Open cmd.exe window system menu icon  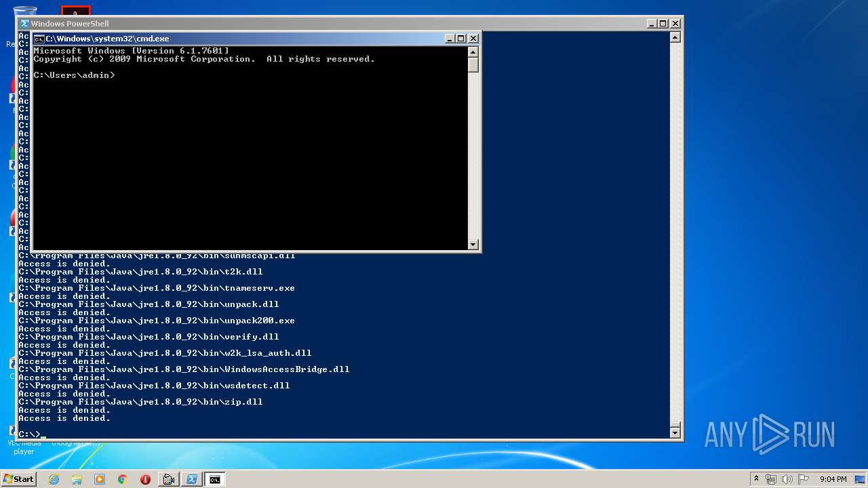tap(39, 39)
